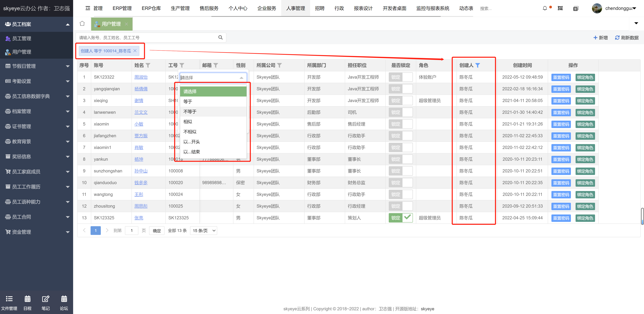The image size is (644, 314).
Task: Toggle lock switch for qianduoduo
Action: tap(400, 183)
